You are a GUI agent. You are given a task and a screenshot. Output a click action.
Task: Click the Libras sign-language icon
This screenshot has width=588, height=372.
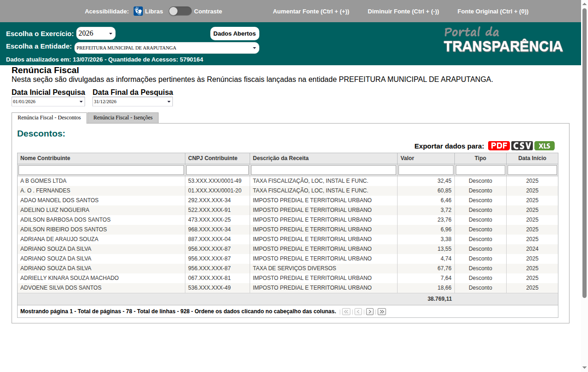138,11
